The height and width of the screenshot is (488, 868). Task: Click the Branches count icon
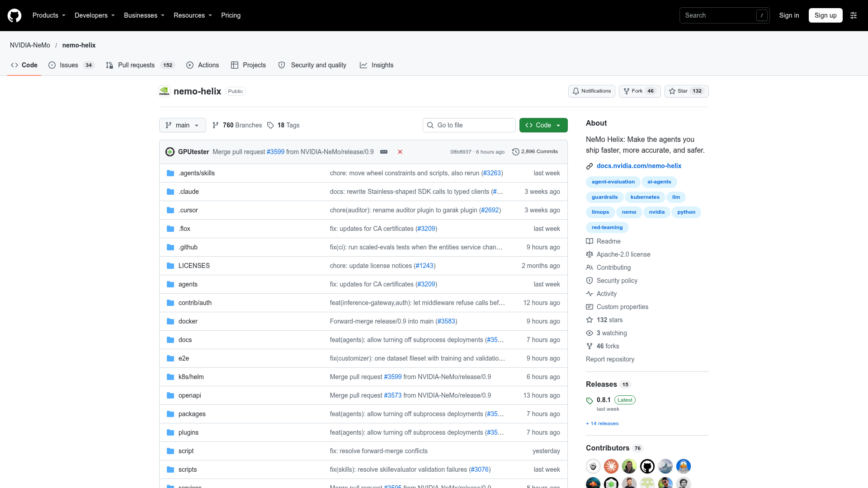coord(216,125)
